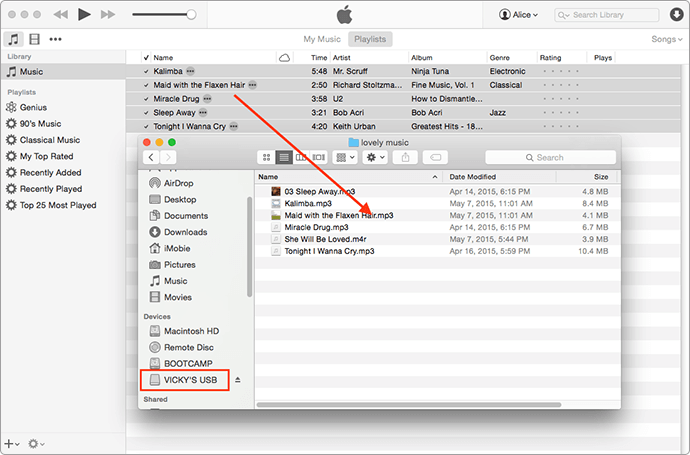
Task: Open the Songs view dropdown
Action: (667, 39)
